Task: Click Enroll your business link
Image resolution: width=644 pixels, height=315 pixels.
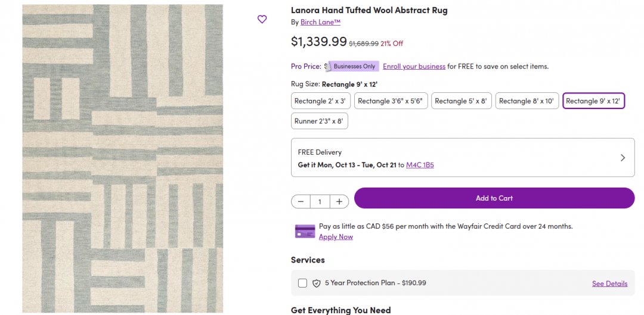Action: [x=414, y=67]
